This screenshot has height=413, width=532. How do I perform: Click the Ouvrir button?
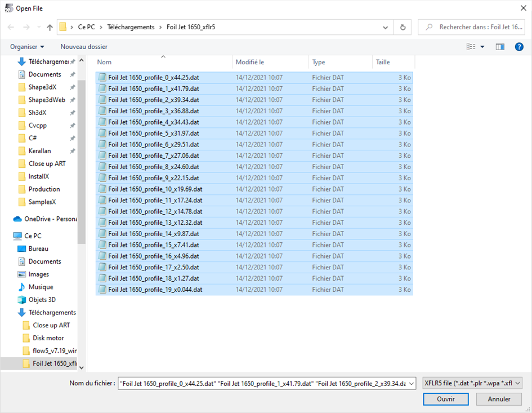pos(445,399)
